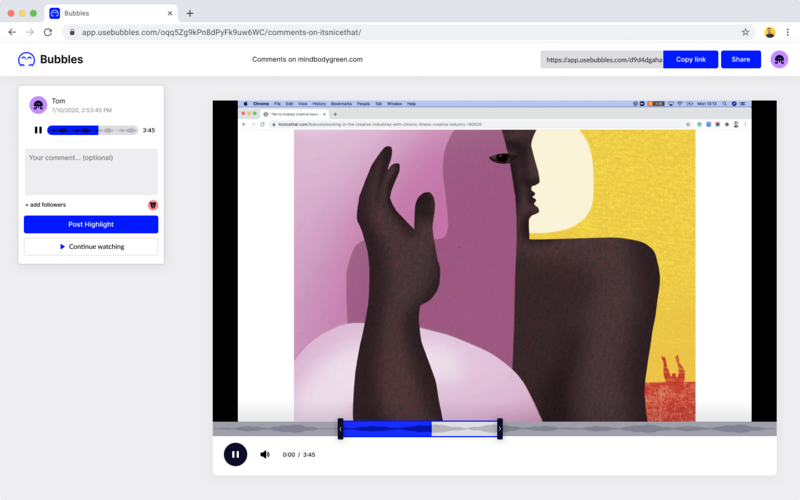
Task: Click the 0:00 / 3:45 time display
Action: 299,455
